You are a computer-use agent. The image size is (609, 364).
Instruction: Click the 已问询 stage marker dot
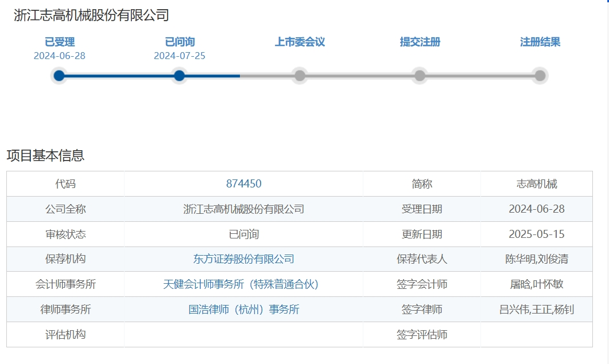(180, 76)
